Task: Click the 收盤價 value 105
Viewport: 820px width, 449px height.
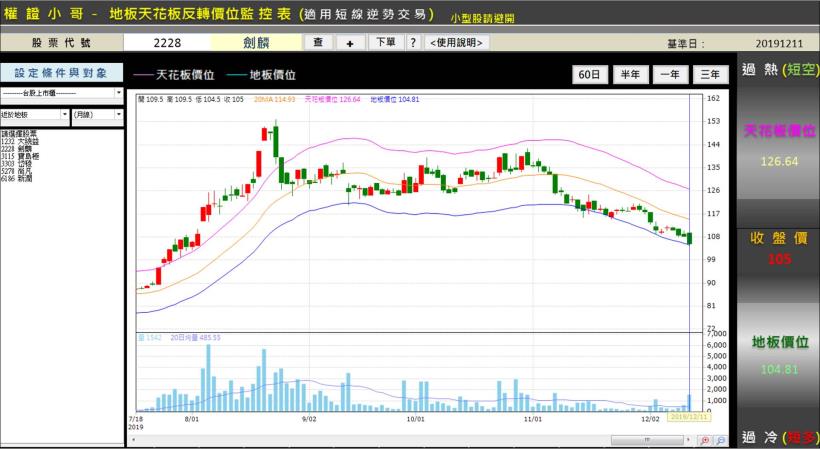Action: 779,259
